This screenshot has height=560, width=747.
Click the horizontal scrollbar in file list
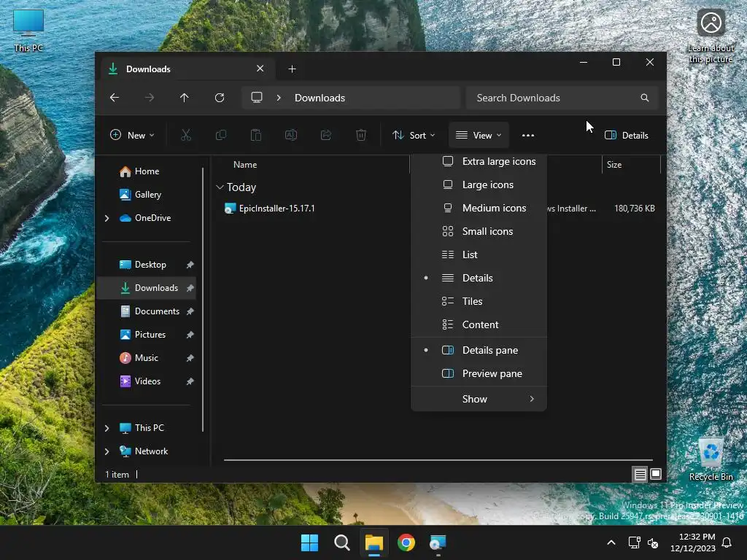438,460
